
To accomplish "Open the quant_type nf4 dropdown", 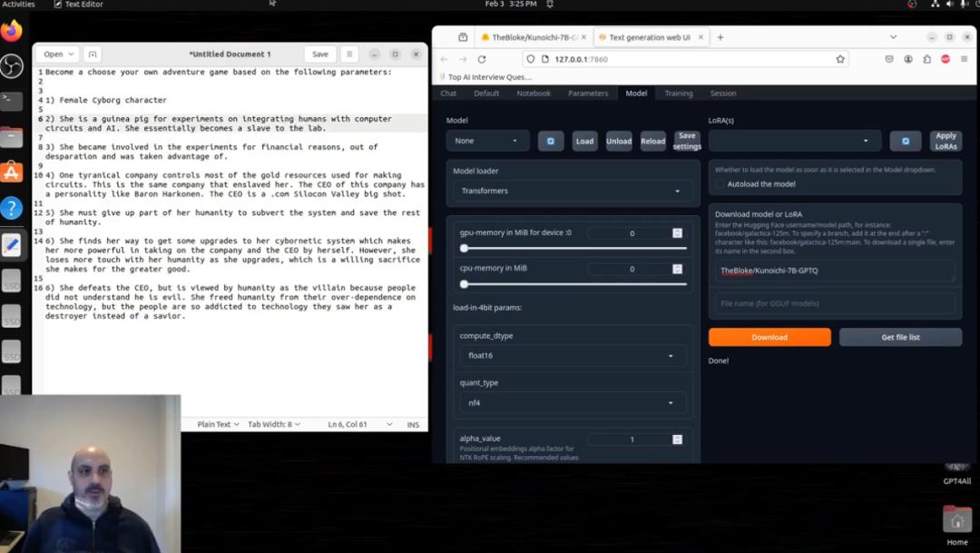I will [x=570, y=403].
